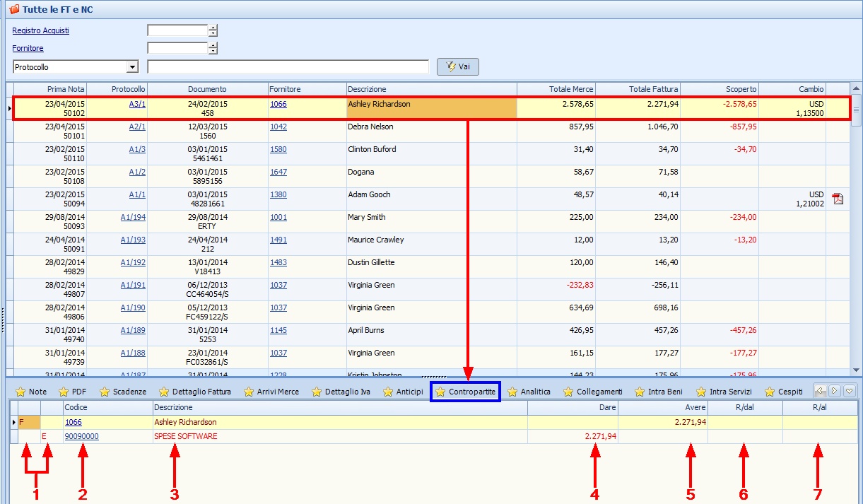Decrease the Fornitore spinner value
This screenshot has width=863, height=504.
pos(213,52)
